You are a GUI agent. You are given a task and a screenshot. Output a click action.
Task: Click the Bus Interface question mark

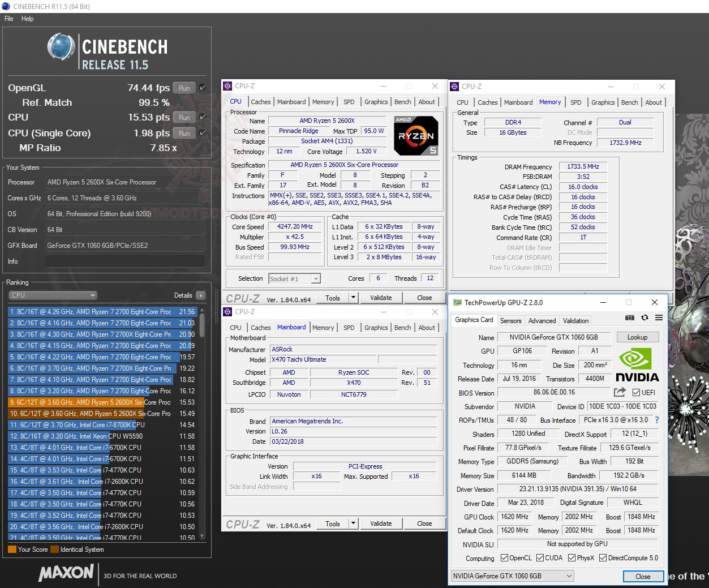[657, 420]
